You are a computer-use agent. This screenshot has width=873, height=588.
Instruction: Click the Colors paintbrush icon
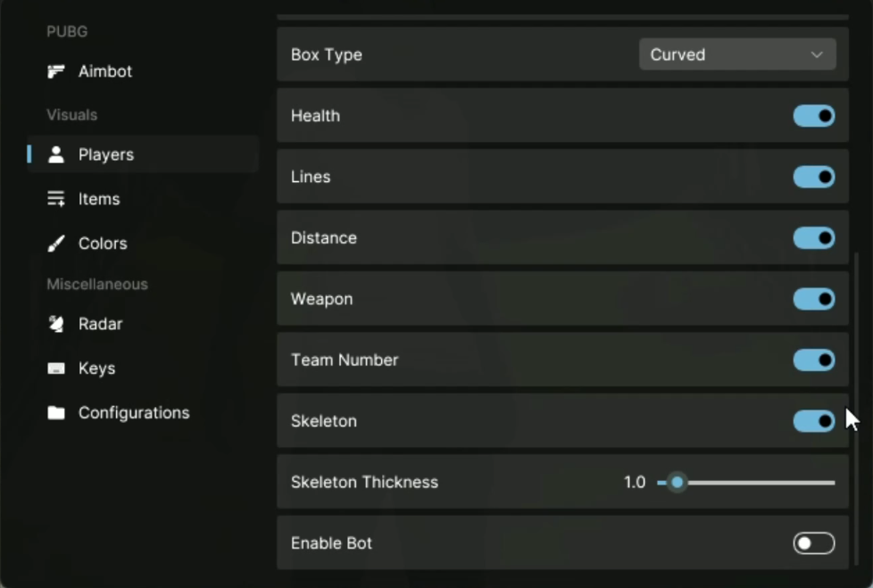(56, 244)
